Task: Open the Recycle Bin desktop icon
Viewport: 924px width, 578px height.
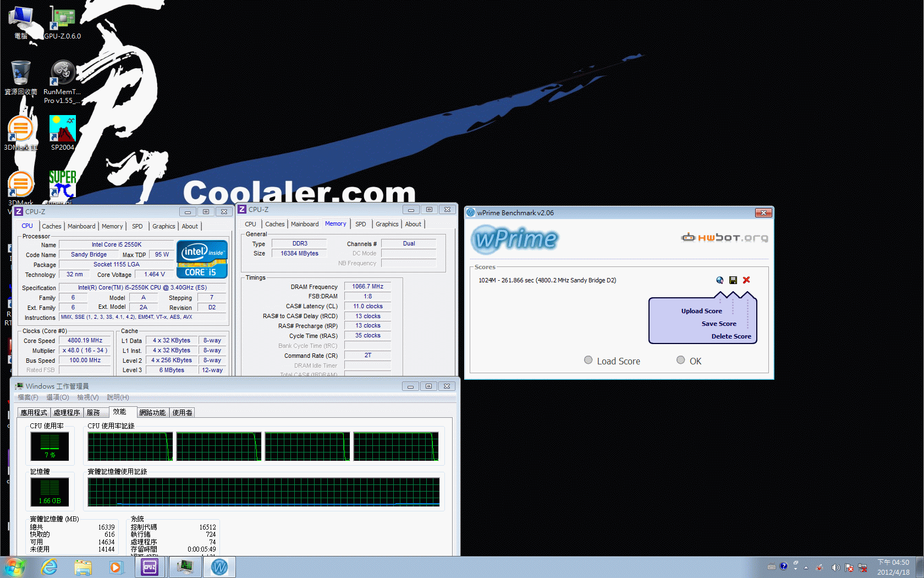Action: 21,77
